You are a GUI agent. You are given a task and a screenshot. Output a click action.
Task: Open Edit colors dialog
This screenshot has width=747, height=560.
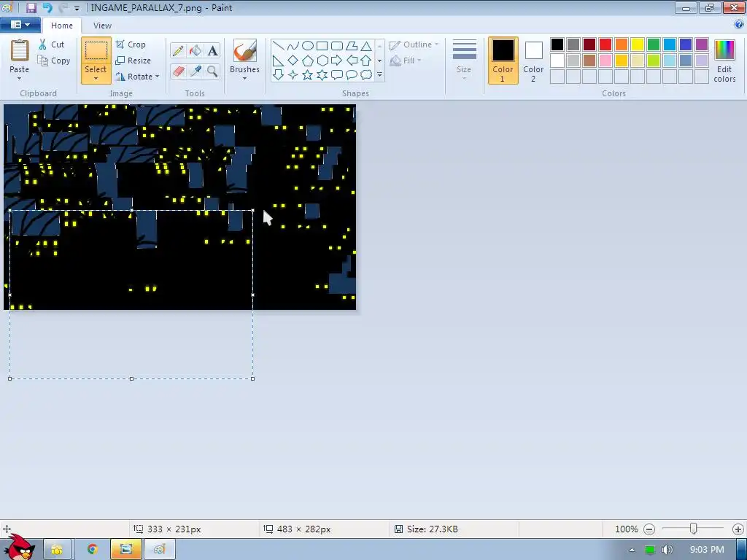[x=724, y=61]
